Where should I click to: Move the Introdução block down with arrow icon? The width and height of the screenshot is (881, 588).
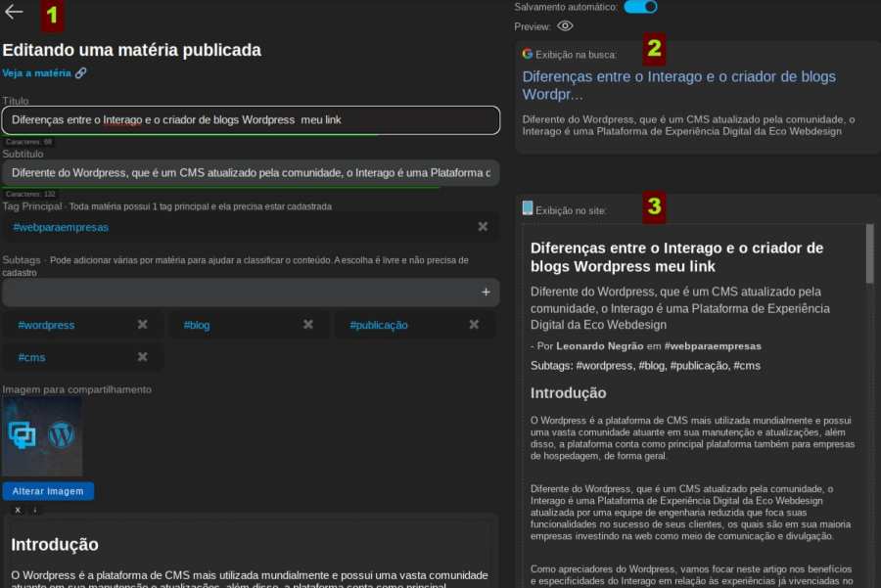[x=35, y=510]
